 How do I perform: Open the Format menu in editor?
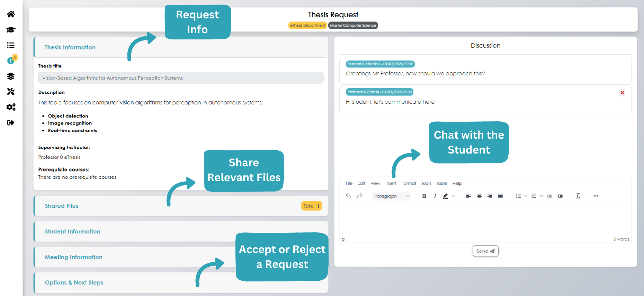tap(409, 184)
